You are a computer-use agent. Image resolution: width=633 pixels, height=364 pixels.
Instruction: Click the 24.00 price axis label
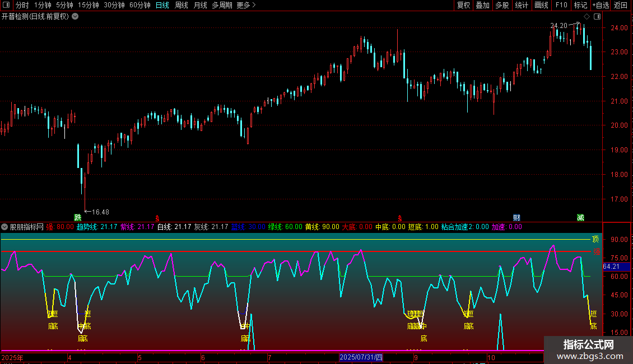click(x=619, y=28)
